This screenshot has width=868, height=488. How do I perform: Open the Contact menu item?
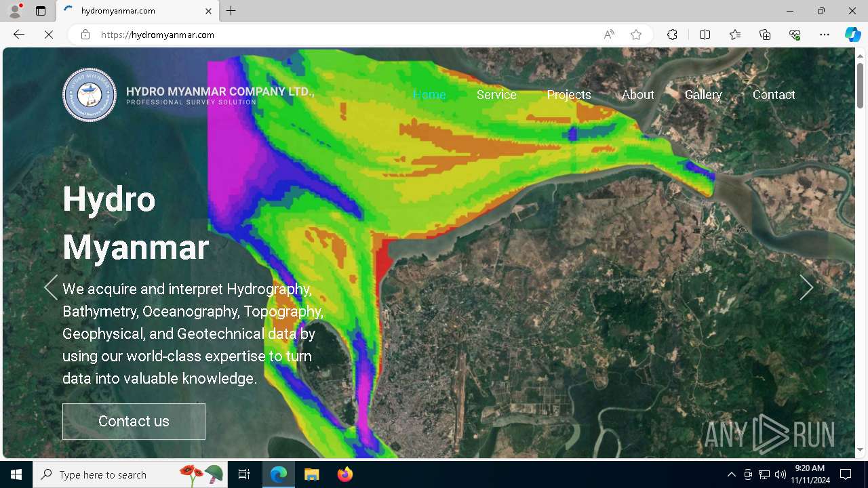pos(774,95)
